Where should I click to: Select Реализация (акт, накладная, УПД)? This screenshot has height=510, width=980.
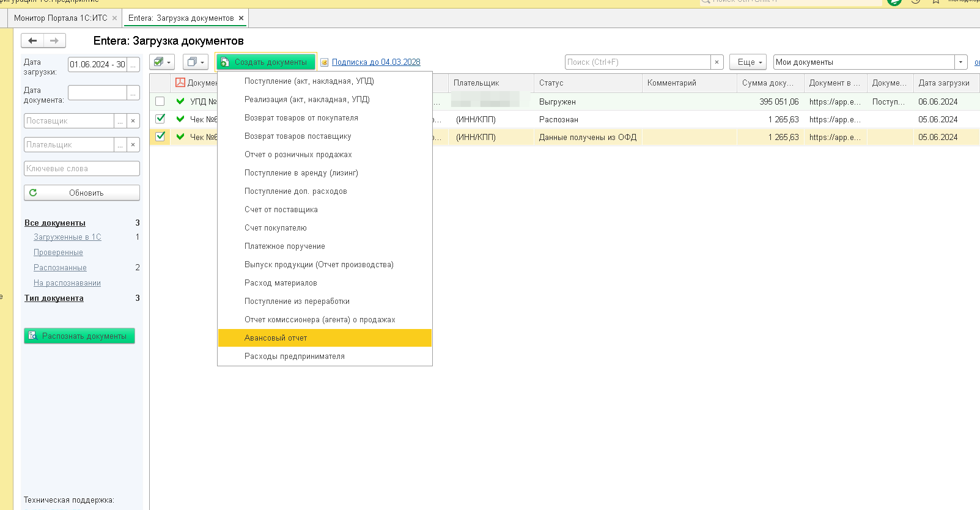click(x=325, y=99)
